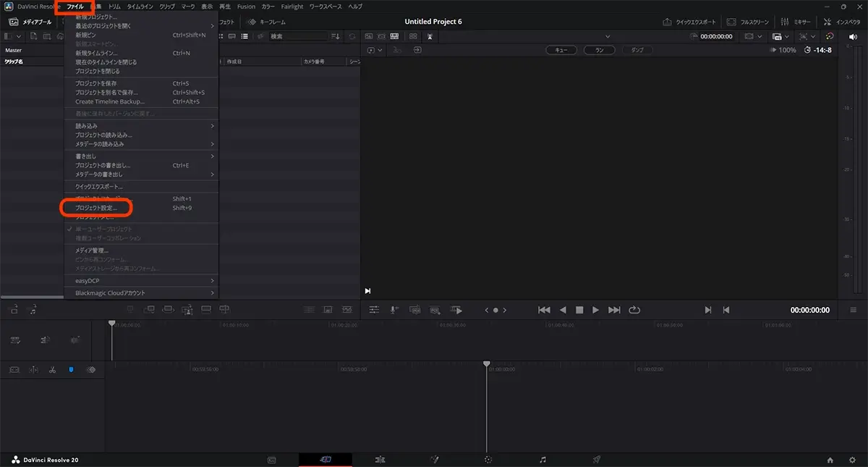The image size is (868, 467).
Task: Expand the Blackmagic Cloudアカウント submenu
Action: pyautogui.click(x=143, y=293)
